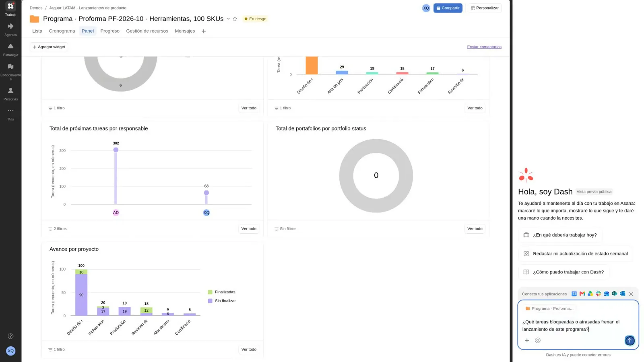Switch to the Lista tab
This screenshot has width=644, height=362.
tap(37, 31)
